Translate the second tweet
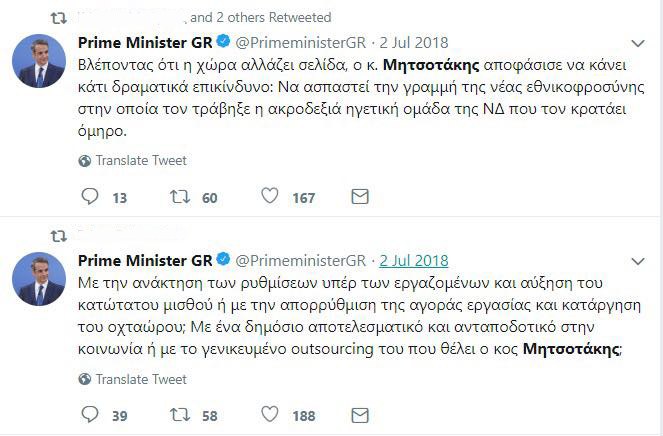Screen dimensions: 663x436 coord(140,379)
